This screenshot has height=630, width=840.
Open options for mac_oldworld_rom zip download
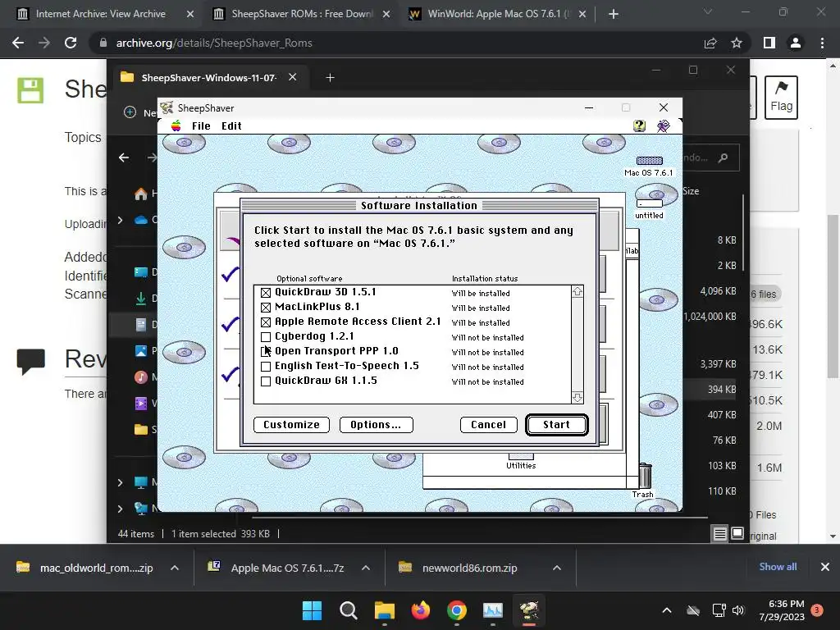click(175, 568)
